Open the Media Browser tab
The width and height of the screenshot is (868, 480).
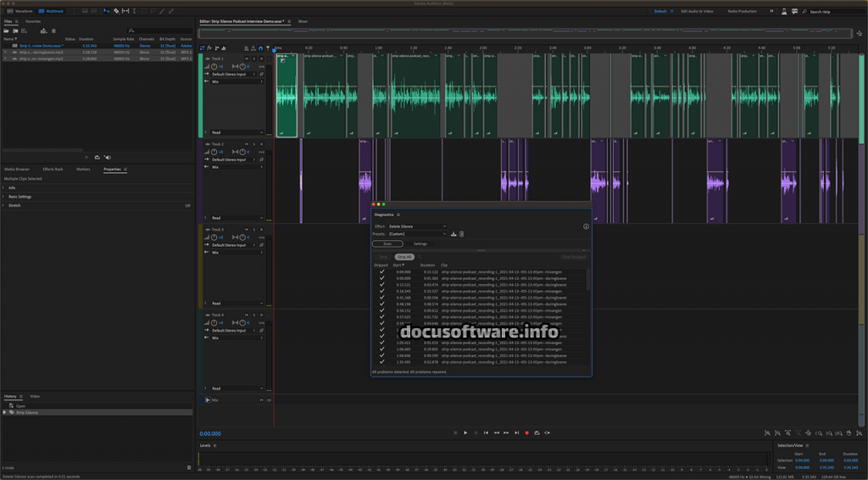(17, 170)
